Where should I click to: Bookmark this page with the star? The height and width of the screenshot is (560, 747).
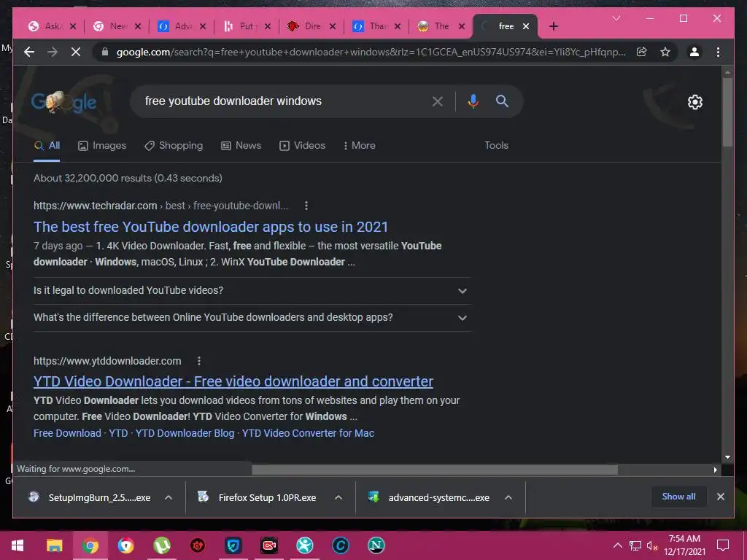[x=665, y=52]
